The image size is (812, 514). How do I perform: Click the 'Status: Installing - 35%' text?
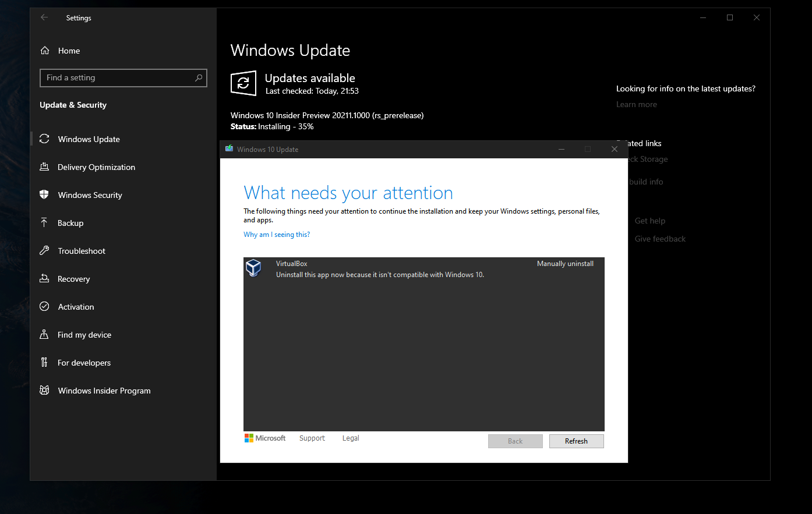272,126
